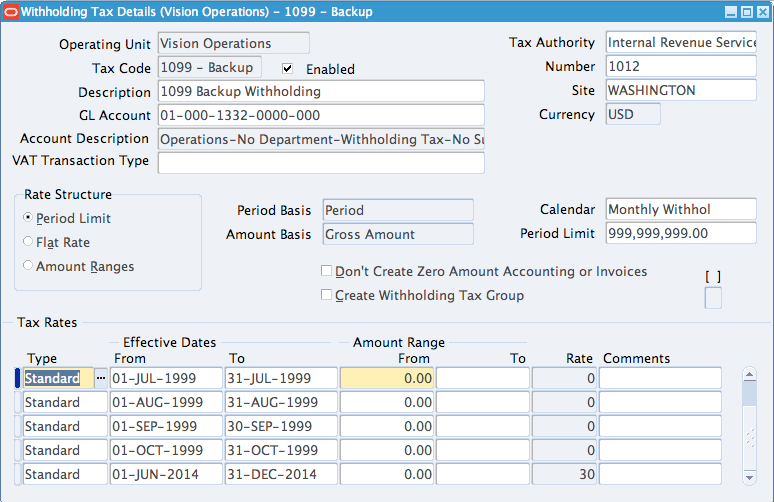Click To date 31-JUL-1999

tap(281, 378)
